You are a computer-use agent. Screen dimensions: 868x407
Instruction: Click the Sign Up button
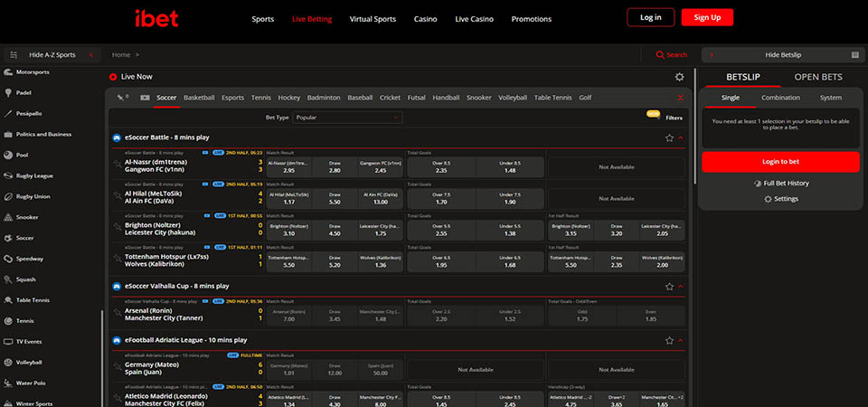point(707,17)
